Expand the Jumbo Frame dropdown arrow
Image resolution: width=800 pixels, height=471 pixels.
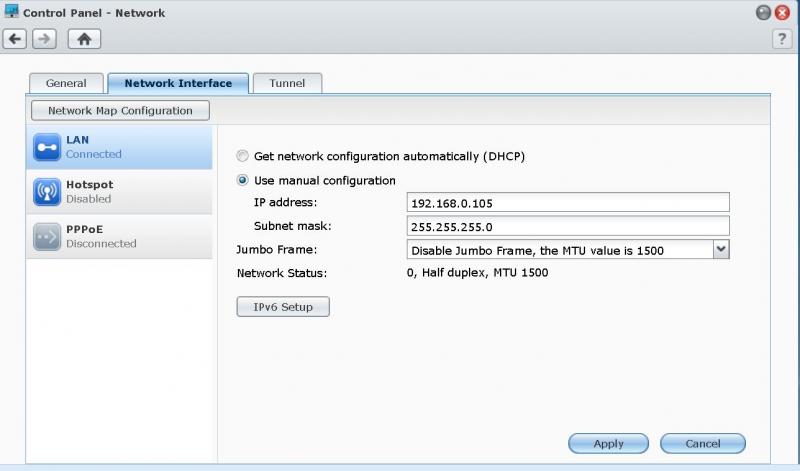pyautogui.click(x=721, y=250)
